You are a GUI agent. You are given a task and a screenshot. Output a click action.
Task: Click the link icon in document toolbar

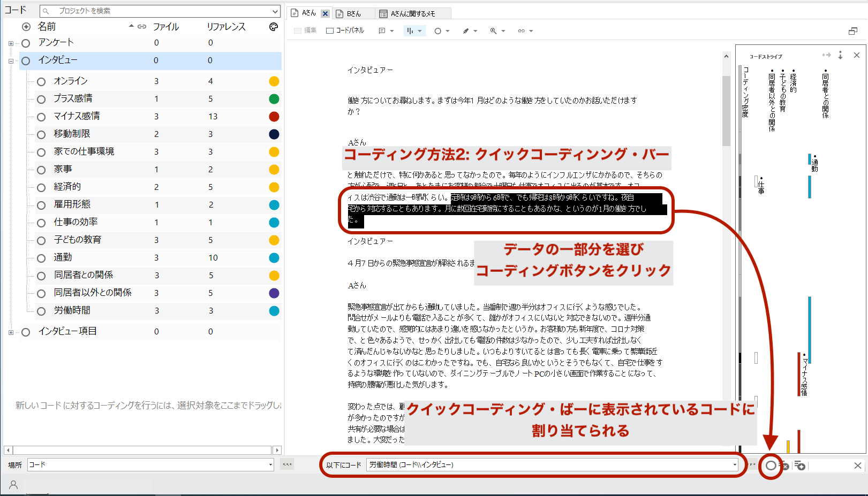tap(521, 31)
